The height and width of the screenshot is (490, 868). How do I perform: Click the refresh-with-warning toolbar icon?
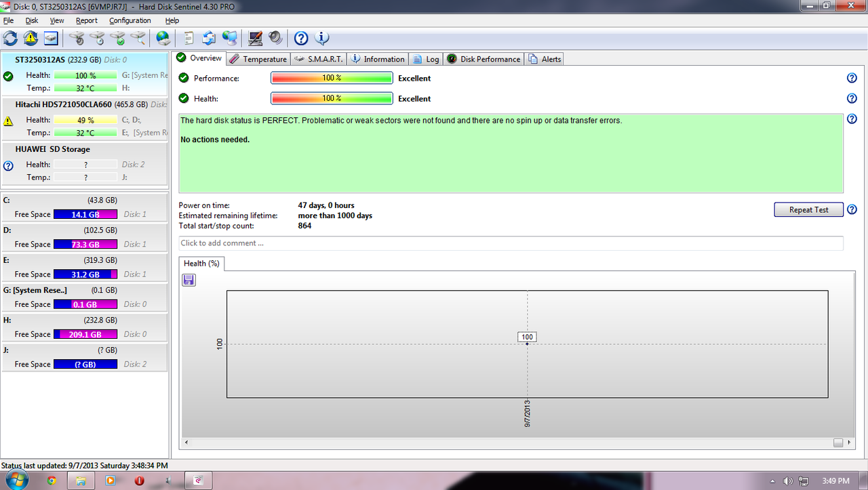coord(31,38)
